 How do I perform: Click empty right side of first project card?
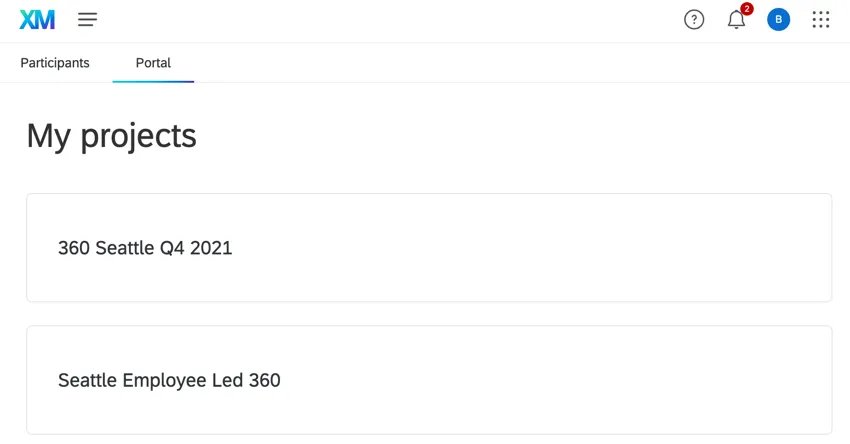coord(700,247)
